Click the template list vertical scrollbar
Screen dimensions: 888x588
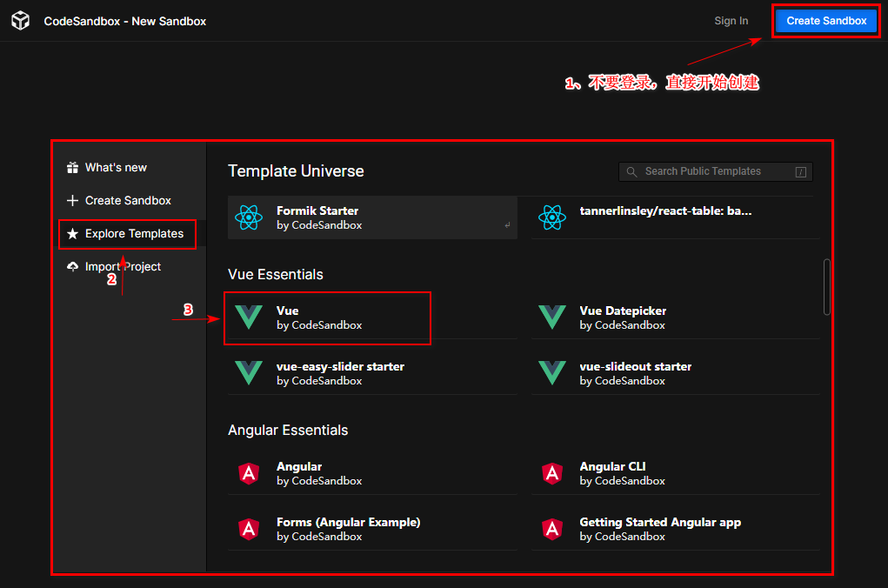pyautogui.click(x=827, y=287)
